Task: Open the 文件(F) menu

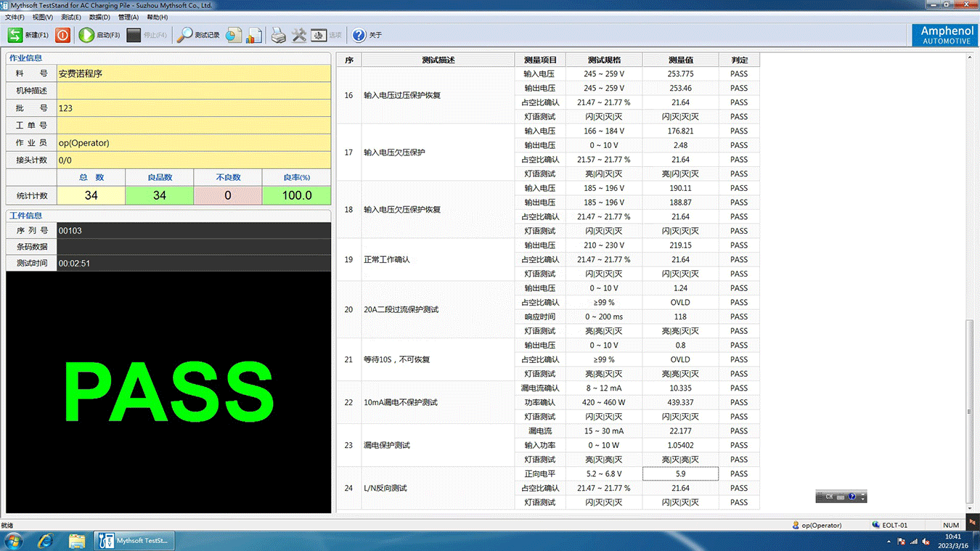Action: coord(15,17)
